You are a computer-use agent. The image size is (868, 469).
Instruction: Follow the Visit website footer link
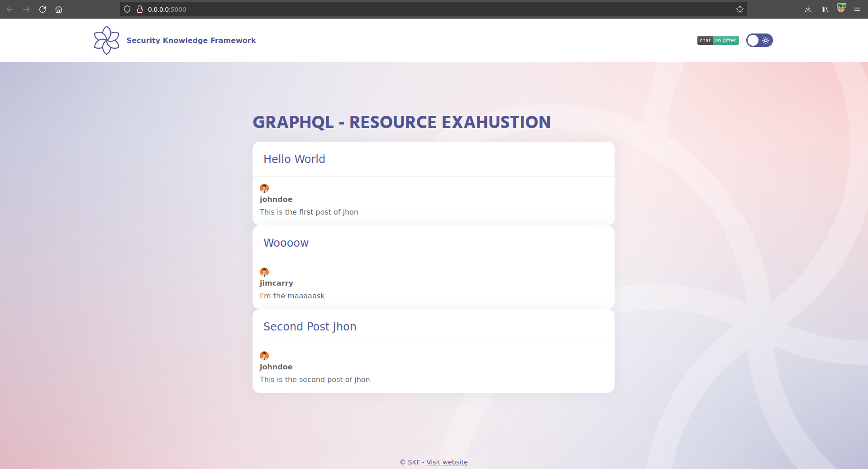pos(447,462)
